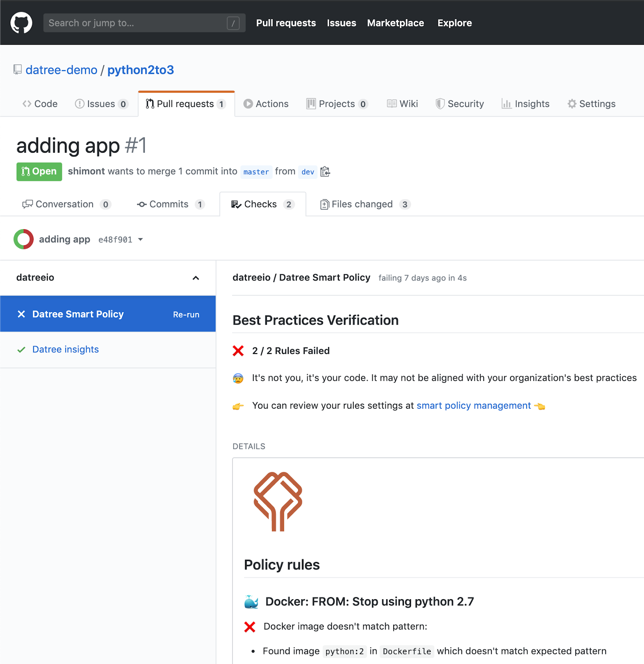Screen dimensions: 644x664
Task: Click the 'failing 7 days ago in 4s' status
Action: pos(423,278)
